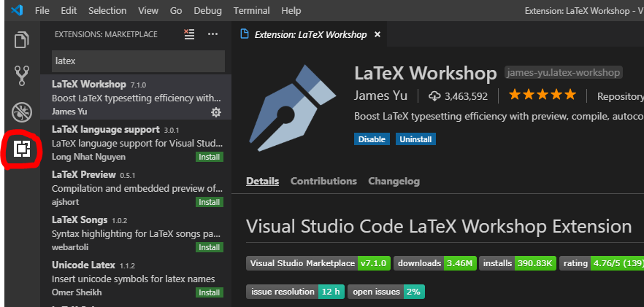Close the Extension: LaTeX Workshop tab
644x307 pixels.
click(x=377, y=34)
